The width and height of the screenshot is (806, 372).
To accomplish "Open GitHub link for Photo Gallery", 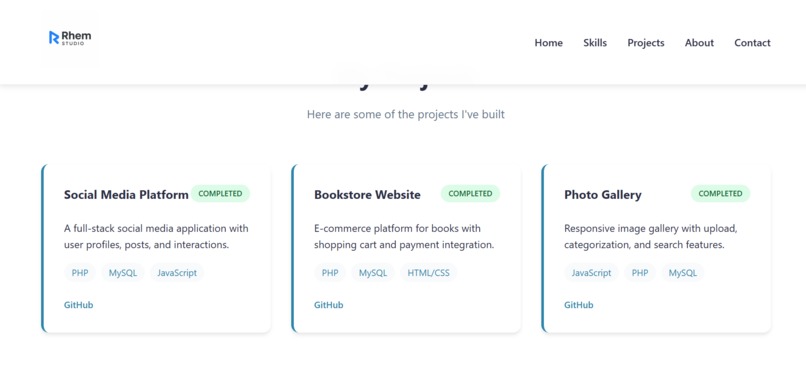I will tap(579, 305).
